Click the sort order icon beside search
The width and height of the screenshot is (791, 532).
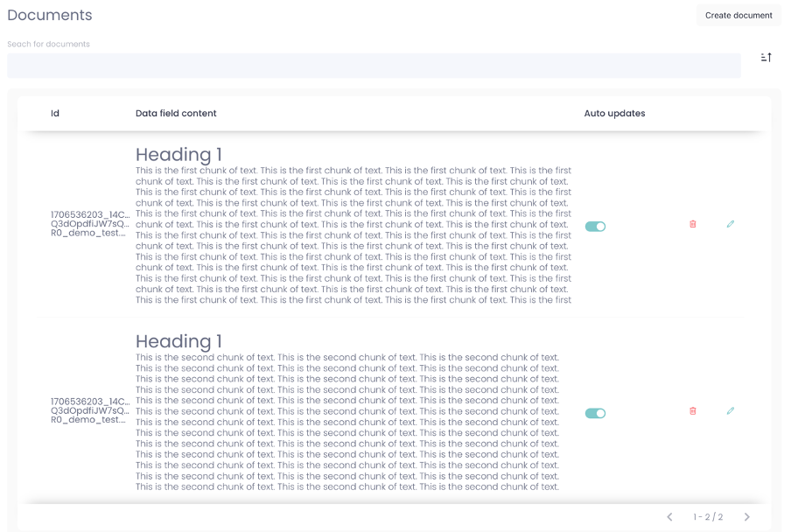tap(766, 58)
